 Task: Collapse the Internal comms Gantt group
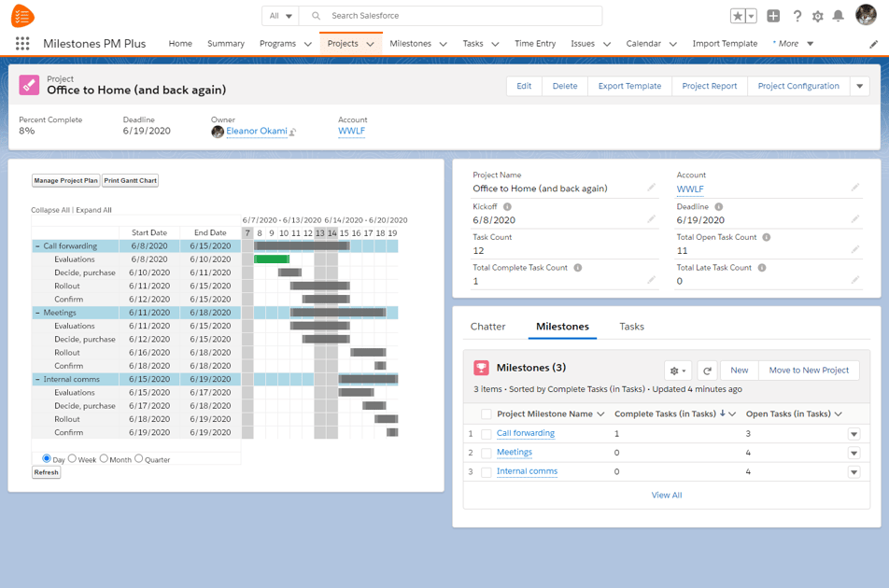(37, 380)
